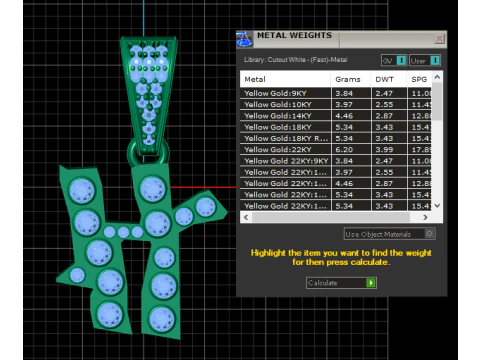Image resolution: width=480 pixels, height=360 pixels.
Task: Sort by the DWT column header
Action: coord(389,79)
